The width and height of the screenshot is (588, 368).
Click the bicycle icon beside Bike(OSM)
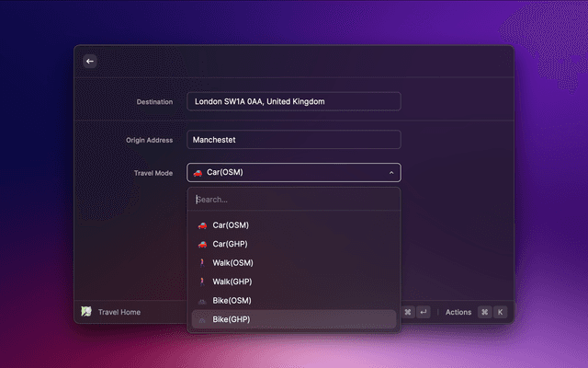[202, 301]
